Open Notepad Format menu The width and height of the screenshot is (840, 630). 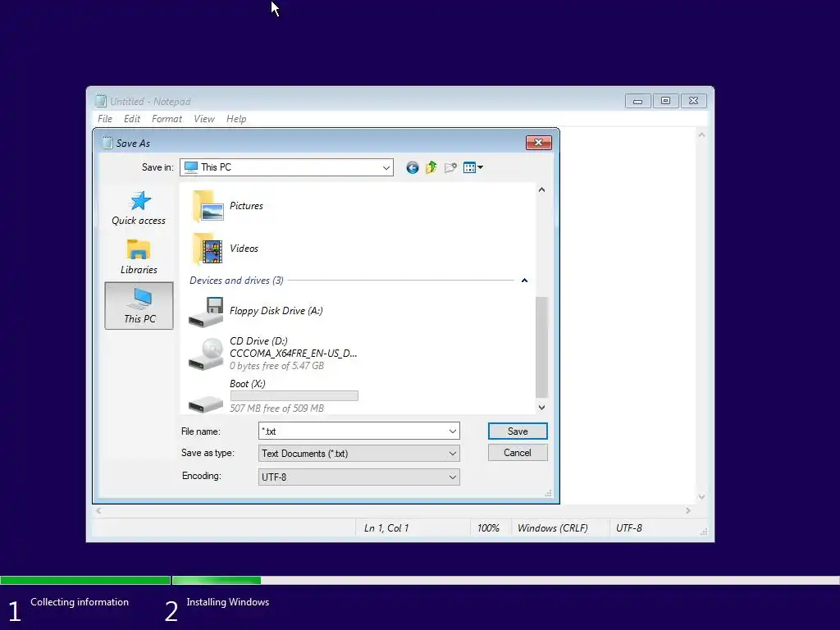coord(167,119)
